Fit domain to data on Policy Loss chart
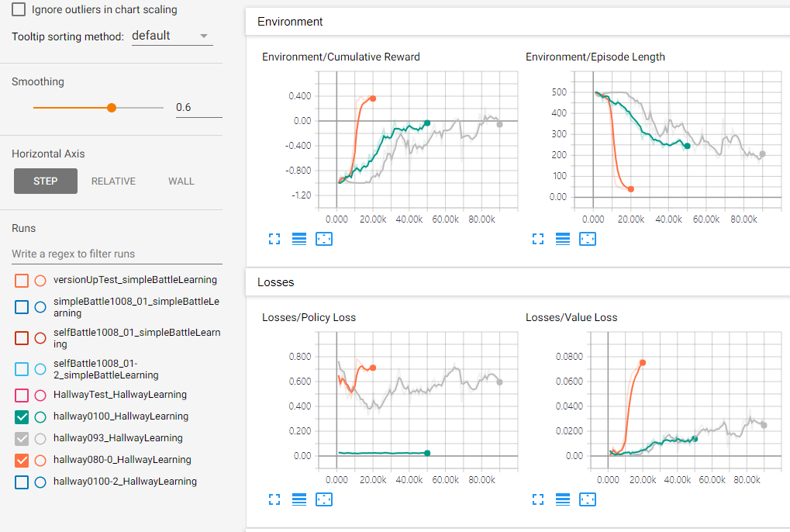This screenshot has width=790, height=532. 324,499
